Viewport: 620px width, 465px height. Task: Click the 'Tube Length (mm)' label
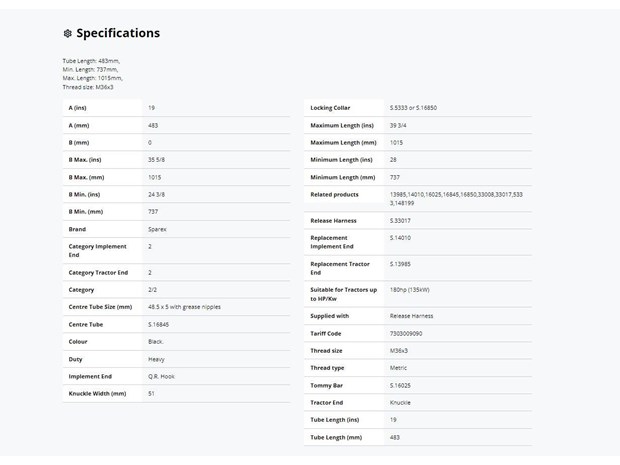coord(336,437)
